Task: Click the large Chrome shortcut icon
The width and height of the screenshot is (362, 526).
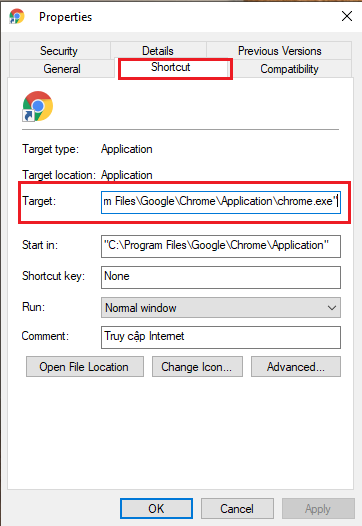Action: tap(38, 106)
